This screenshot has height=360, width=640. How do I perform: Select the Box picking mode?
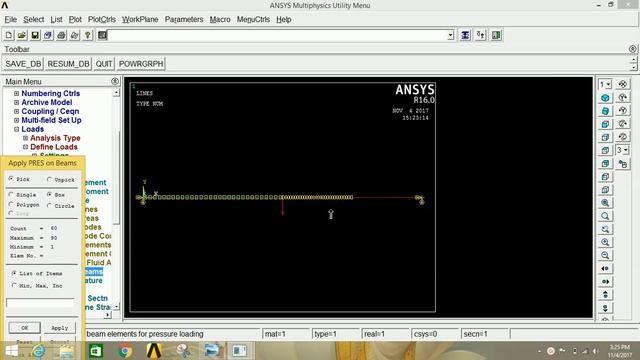pyautogui.click(x=49, y=195)
